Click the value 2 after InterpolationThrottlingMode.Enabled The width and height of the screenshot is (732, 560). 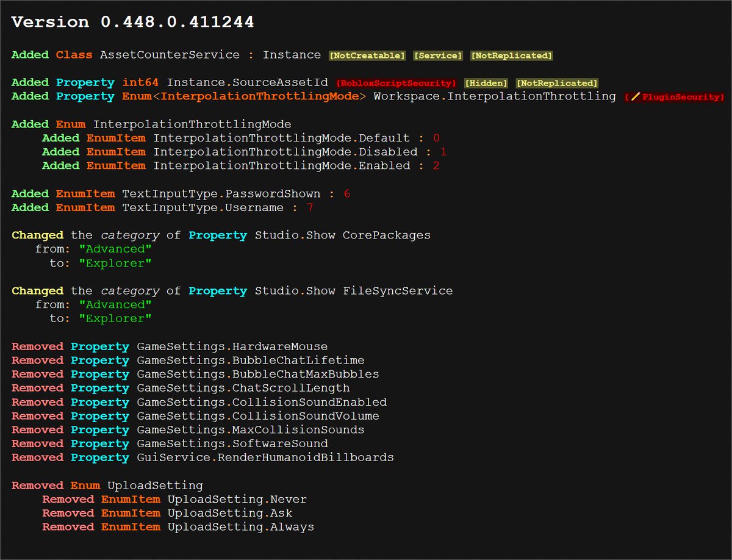(x=436, y=166)
